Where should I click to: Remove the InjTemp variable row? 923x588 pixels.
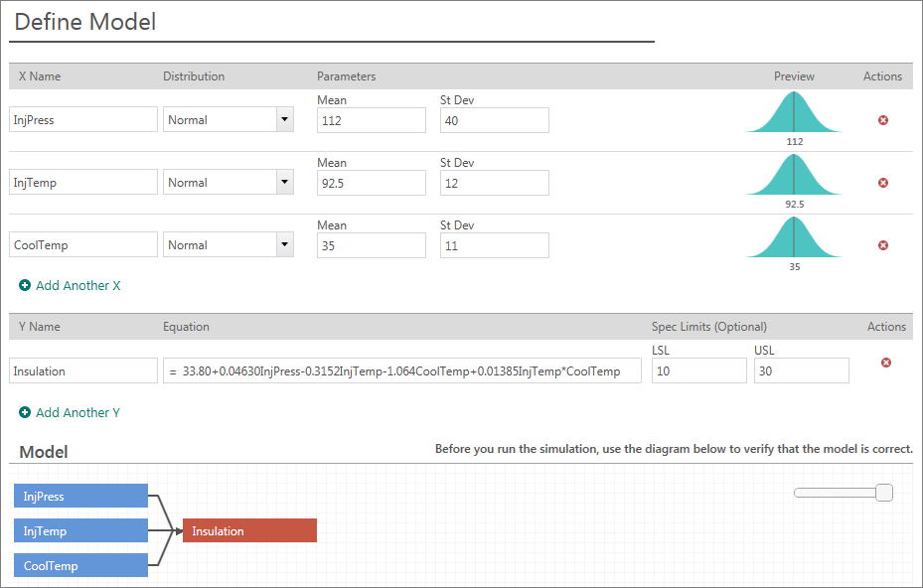point(882,183)
